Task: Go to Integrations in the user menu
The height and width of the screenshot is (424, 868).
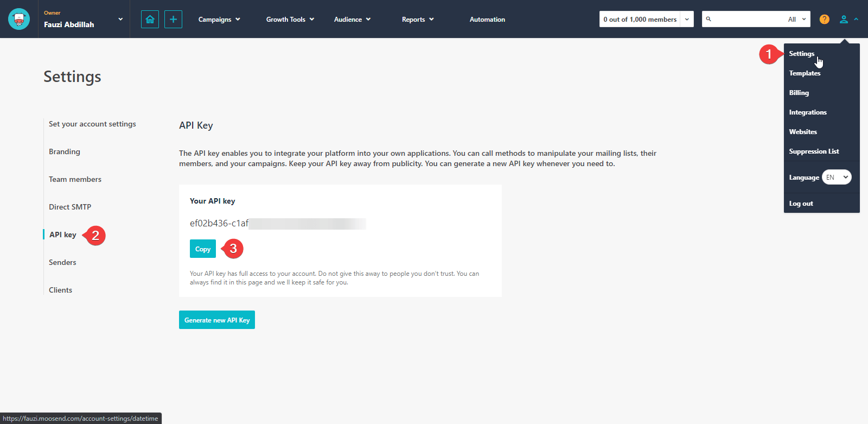Action: [x=808, y=112]
